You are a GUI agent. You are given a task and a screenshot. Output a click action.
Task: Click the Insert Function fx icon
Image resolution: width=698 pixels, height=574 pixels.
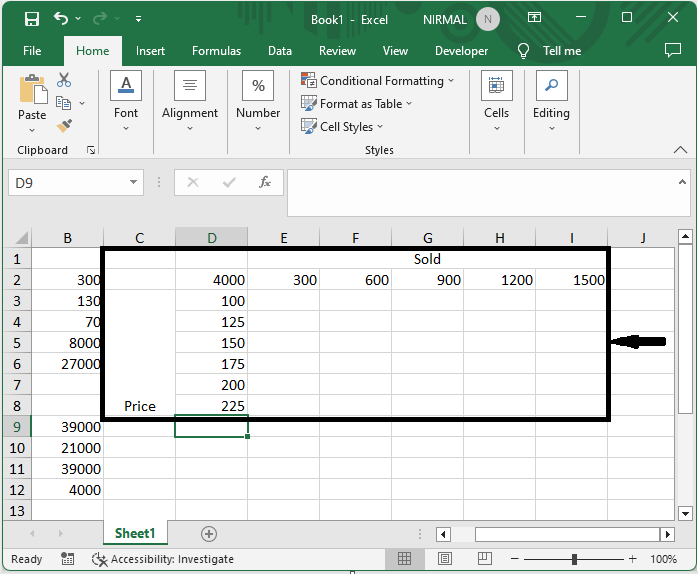point(265,182)
